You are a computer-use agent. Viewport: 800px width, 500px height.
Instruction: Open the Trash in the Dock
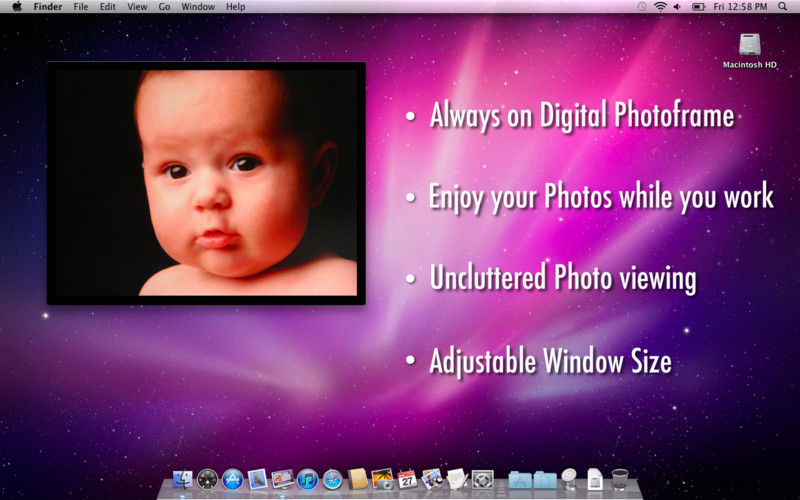(620, 480)
